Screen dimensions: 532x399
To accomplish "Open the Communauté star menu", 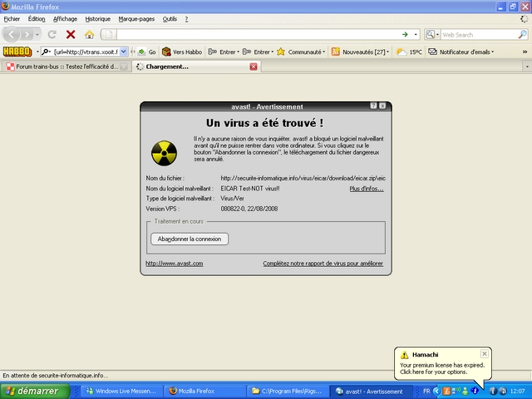I will 301,52.
